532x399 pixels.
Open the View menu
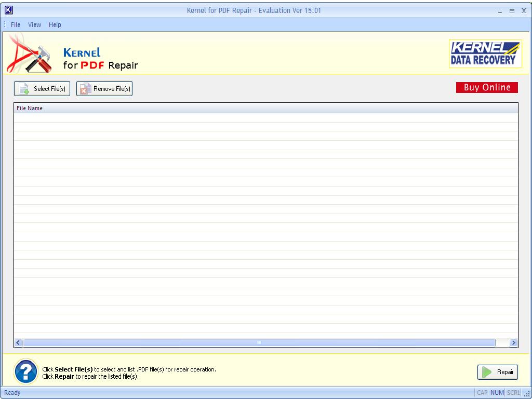pyautogui.click(x=34, y=25)
